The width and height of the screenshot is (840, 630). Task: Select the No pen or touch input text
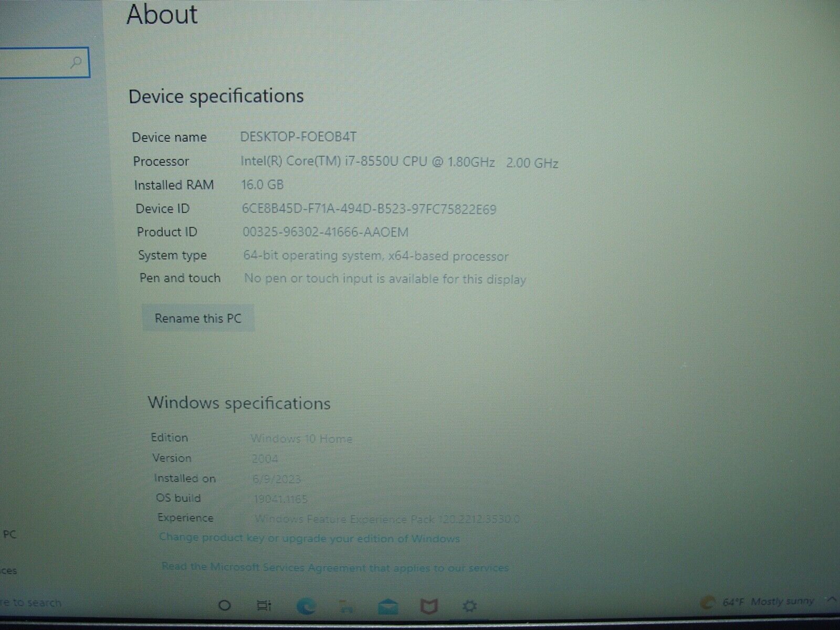coord(385,279)
